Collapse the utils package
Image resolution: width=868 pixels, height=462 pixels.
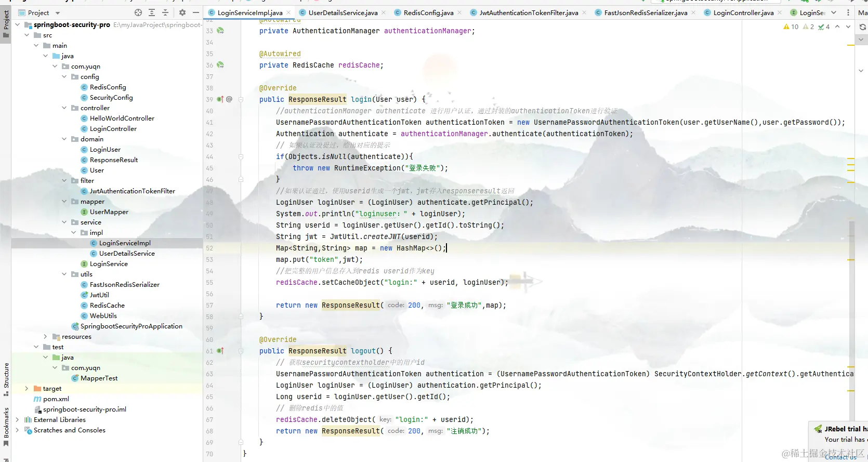tap(64, 274)
